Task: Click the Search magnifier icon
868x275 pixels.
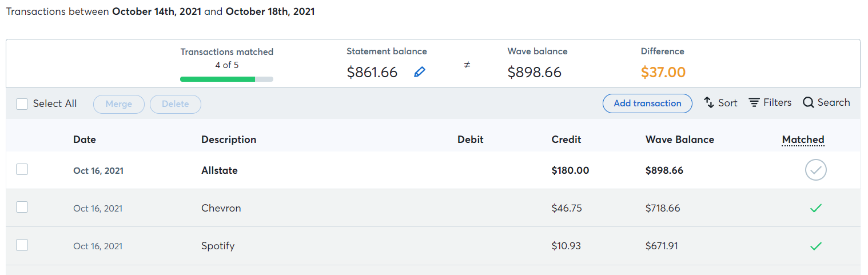Action: tap(809, 103)
